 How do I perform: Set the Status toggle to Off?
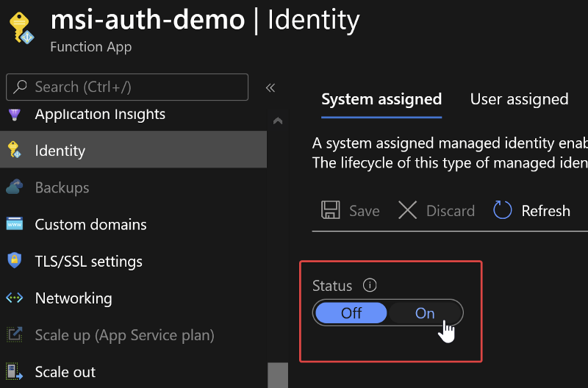351,313
